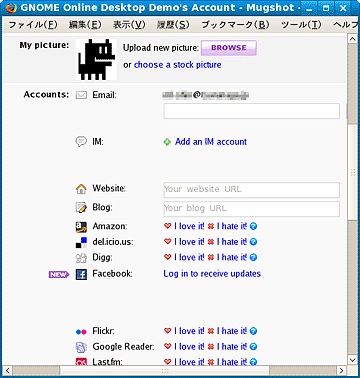Screen dimensions: 360x378
Task: Click I hate it! for Google Reader
Action: [x=232, y=347]
